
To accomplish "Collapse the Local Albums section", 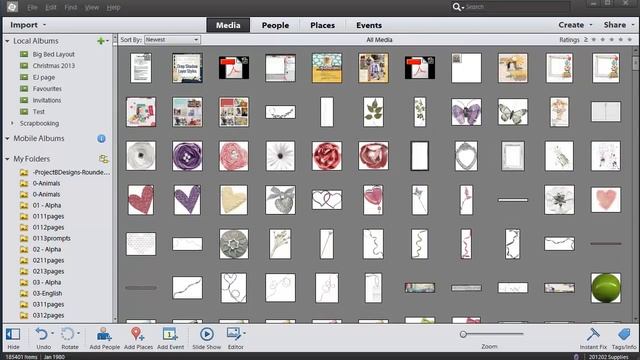I will pos(7,41).
